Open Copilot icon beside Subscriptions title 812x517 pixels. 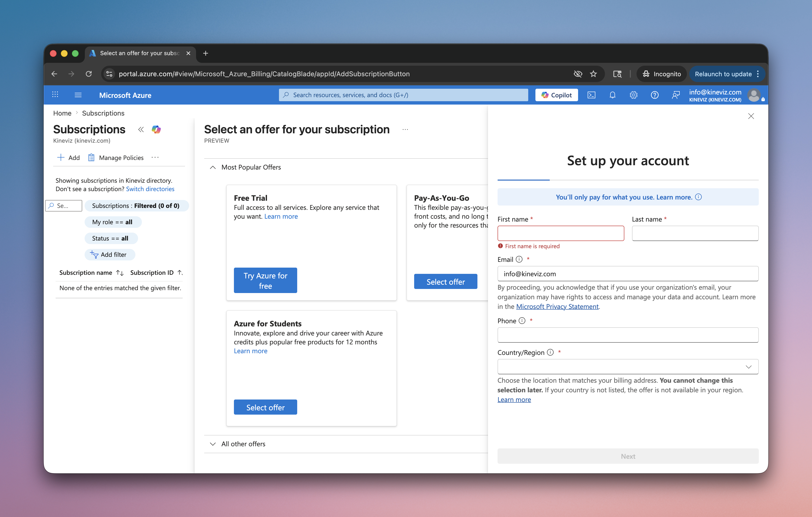tap(156, 129)
